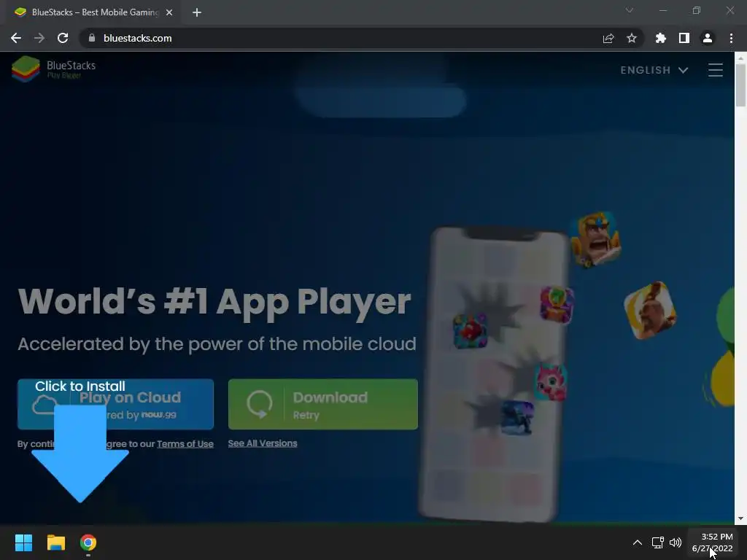This screenshot has height=560, width=747.
Task: Click the Chrome taskbar icon
Action: pyautogui.click(x=88, y=542)
